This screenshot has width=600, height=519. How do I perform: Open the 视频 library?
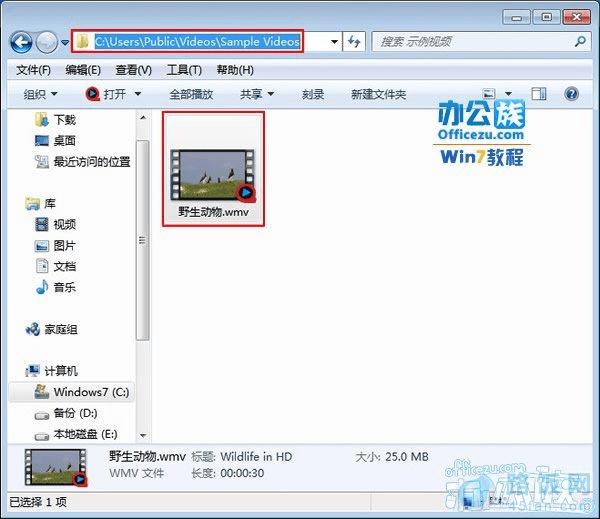[65, 224]
